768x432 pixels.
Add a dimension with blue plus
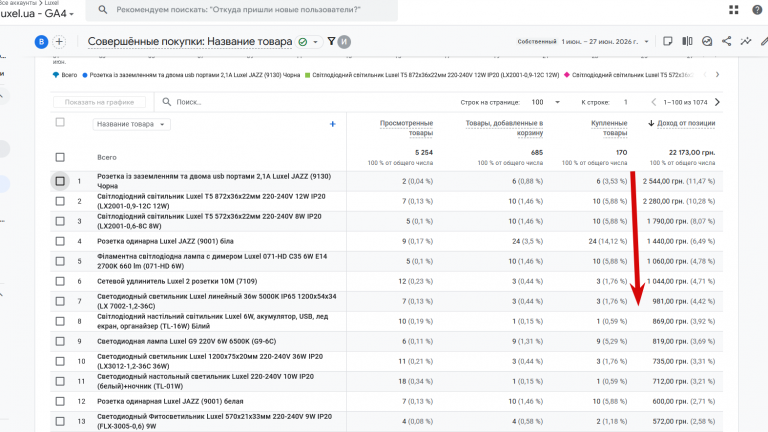333,124
